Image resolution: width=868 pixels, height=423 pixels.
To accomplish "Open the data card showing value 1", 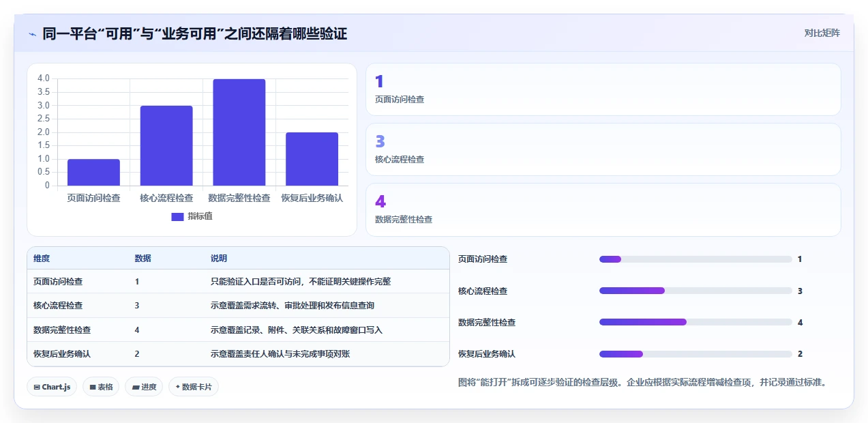I will point(603,89).
